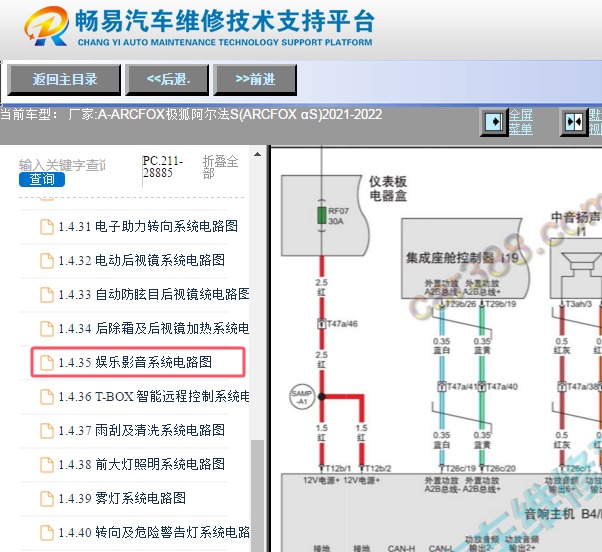Click the split-view arrows icon in the header bar
Screen dimensions: 602x552
[x=574, y=122]
